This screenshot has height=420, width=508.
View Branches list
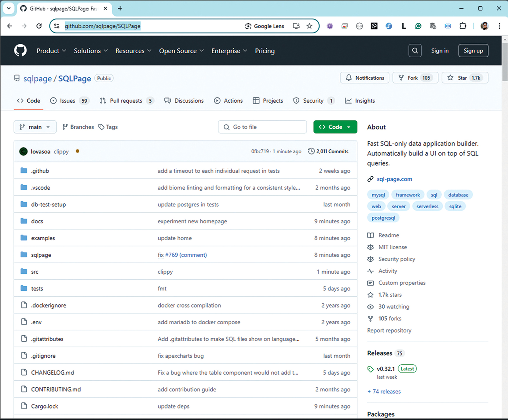point(78,127)
